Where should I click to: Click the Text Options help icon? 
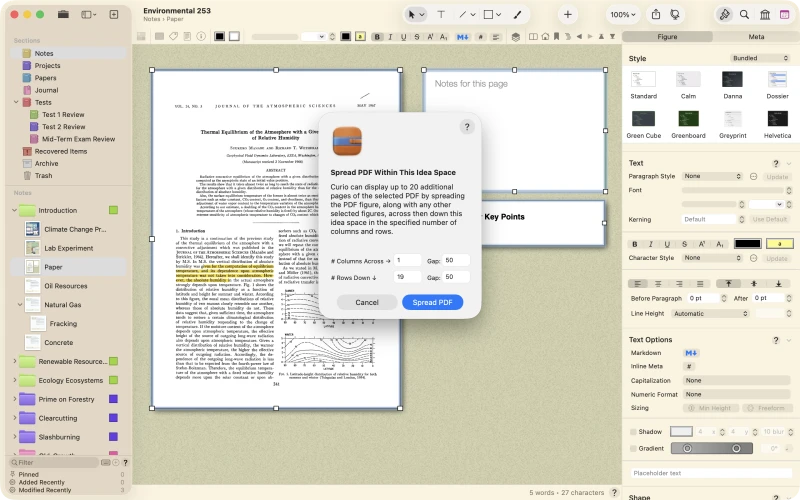[776, 340]
